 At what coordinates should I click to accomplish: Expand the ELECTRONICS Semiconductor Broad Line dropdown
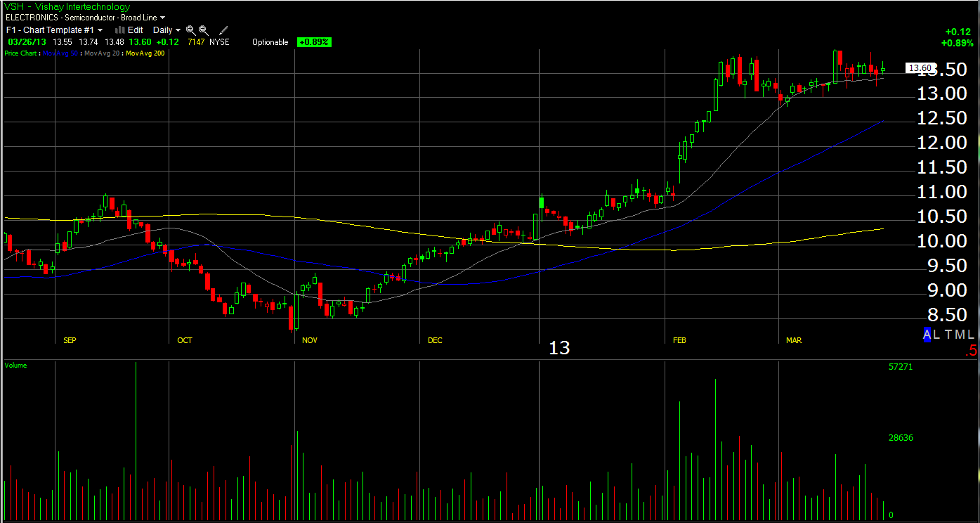[85, 17]
